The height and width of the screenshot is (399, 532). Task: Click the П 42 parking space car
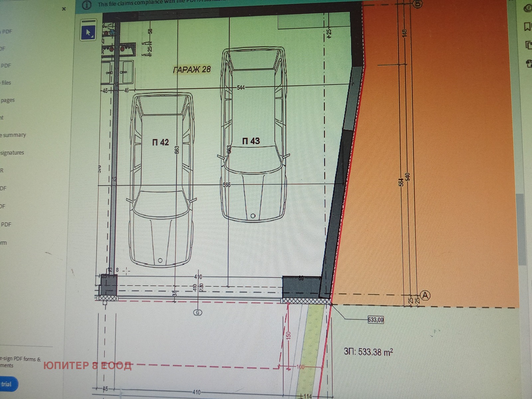161,180
